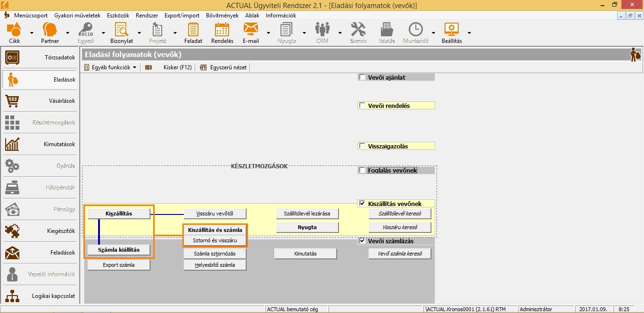Open the Beállítás settings icon
The height and width of the screenshot is (313, 644).
tap(452, 33)
